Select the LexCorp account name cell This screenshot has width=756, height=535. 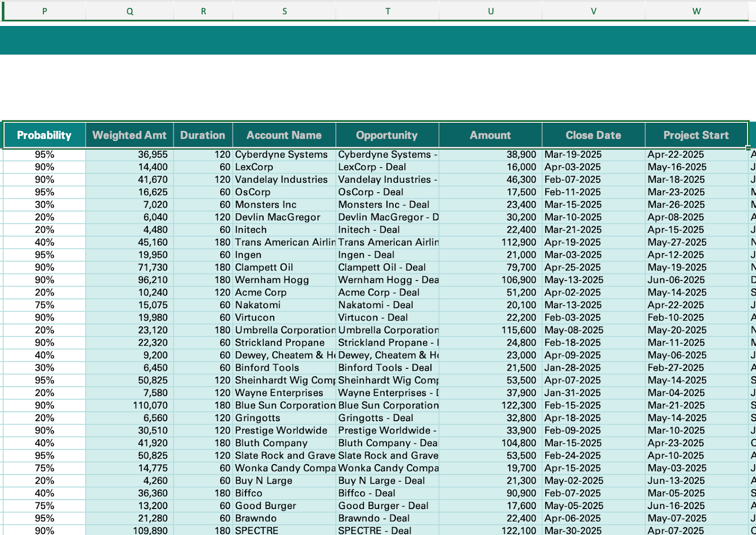[x=284, y=167]
